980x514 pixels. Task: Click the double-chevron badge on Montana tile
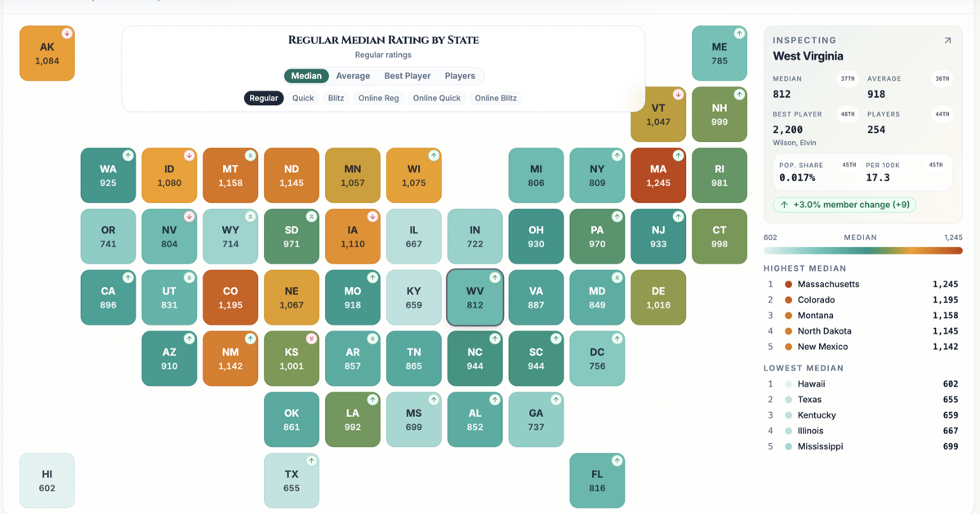[x=251, y=155]
